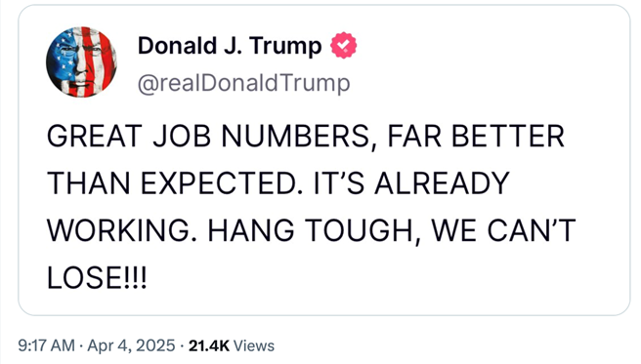Open the Donald J. Trump display name
641x364 pixels.
(230, 45)
